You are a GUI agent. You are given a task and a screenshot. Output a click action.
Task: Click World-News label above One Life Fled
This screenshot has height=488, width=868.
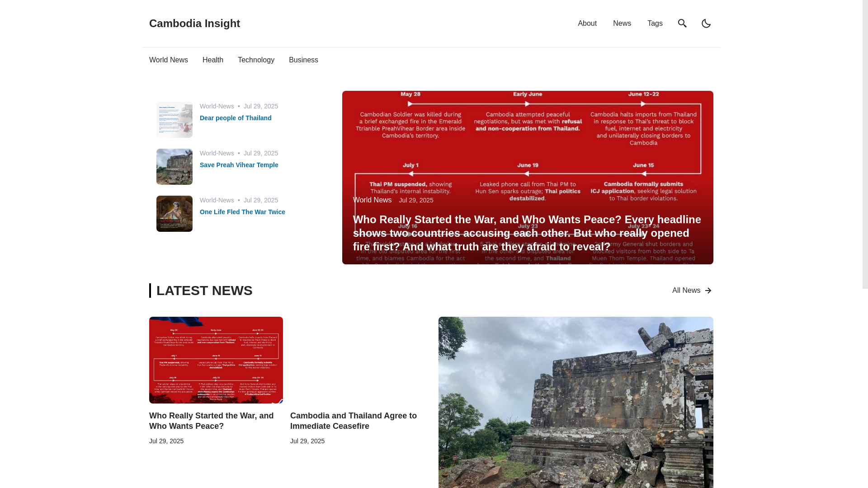pyautogui.click(x=217, y=200)
